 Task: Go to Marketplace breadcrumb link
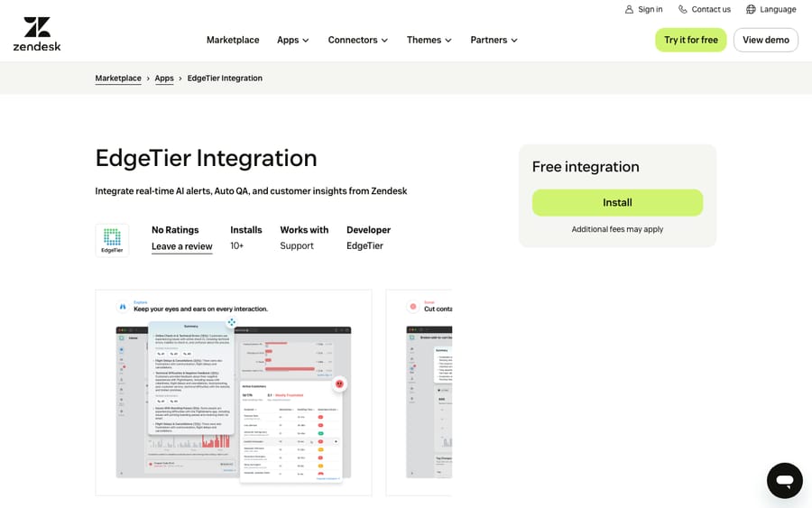pyautogui.click(x=118, y=79)
